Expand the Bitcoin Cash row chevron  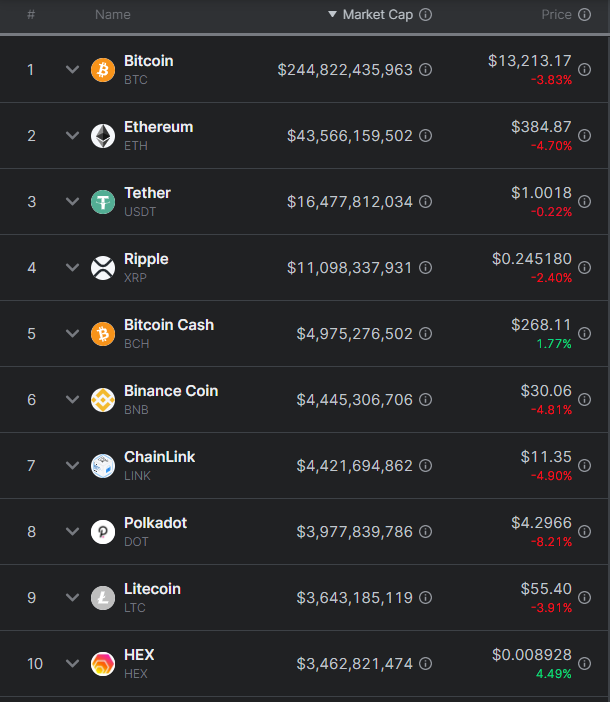pyautogui.click(x=73, y=334)
